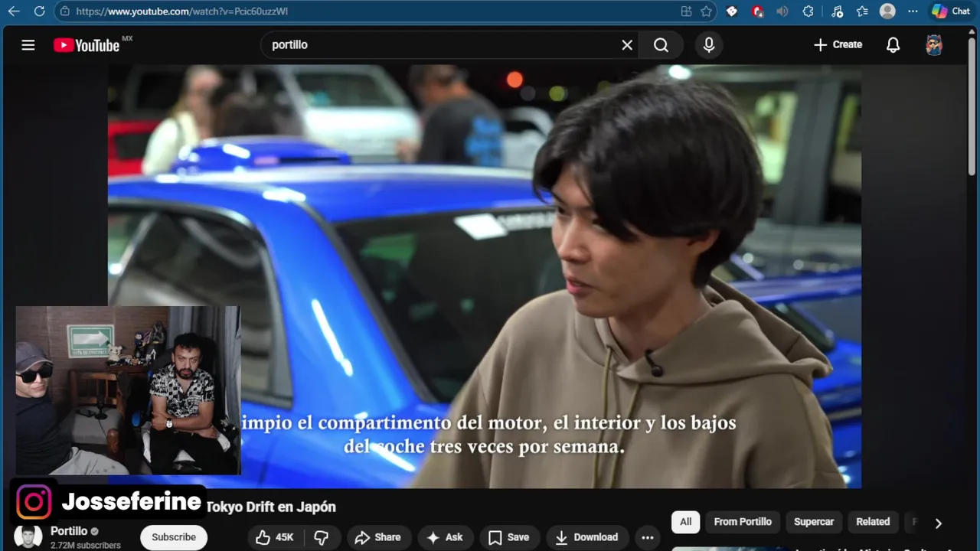The width and height of the screenshot is (980, 551).
Task: Open the more actions ellipsis under the video
Action: (x=648, y=537)
